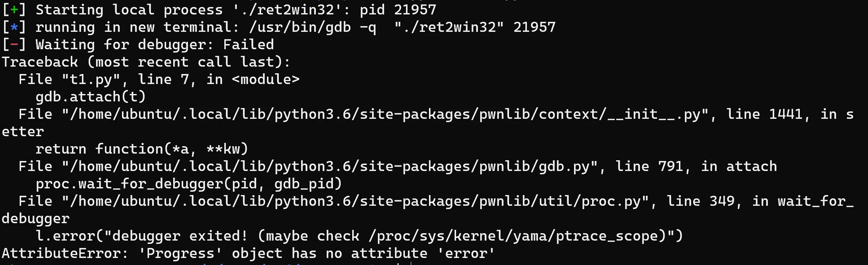
Task: Click the pwnlib/util/proc.py file path
Action: click(356, 201)
